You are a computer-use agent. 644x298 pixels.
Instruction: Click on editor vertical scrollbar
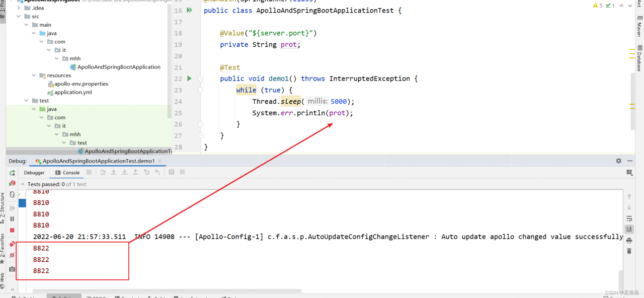click(x=633, y=101)
